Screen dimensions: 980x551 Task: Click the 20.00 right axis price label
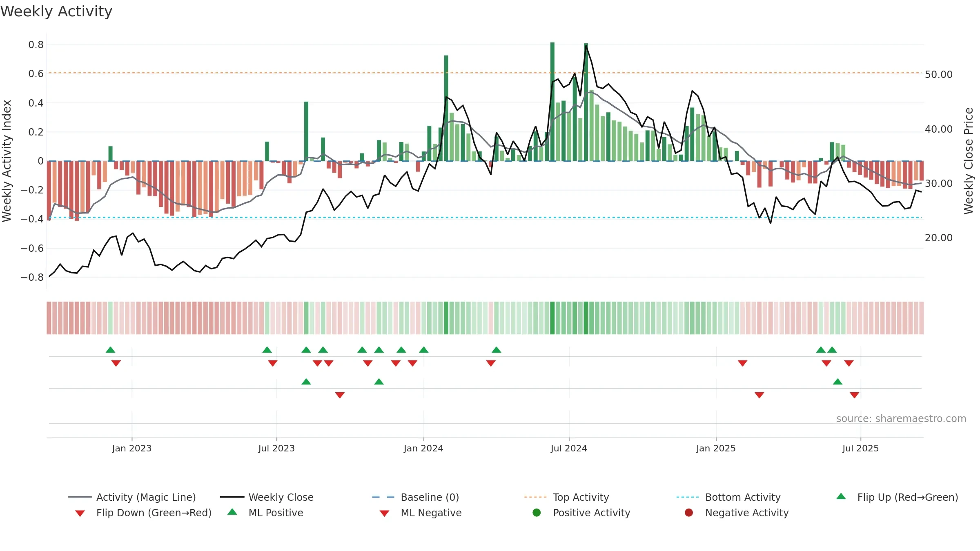[938, 238]
